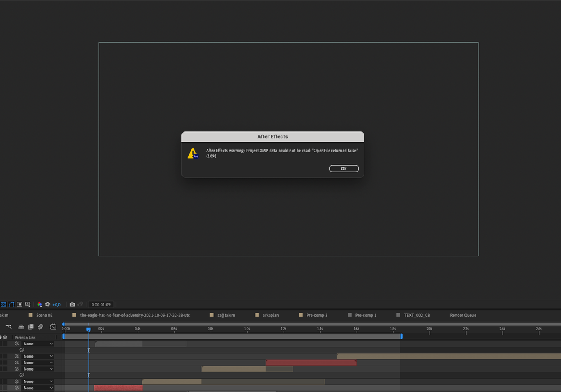Click the 14s mark on the time ruler
This screenshot has height=392, width=561.
click(x=320, y=329)
